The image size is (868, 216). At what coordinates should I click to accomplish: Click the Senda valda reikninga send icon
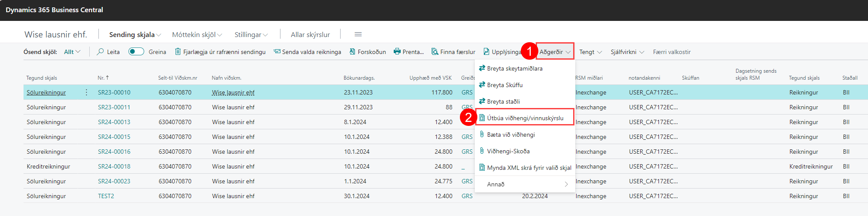click(277, 51)
